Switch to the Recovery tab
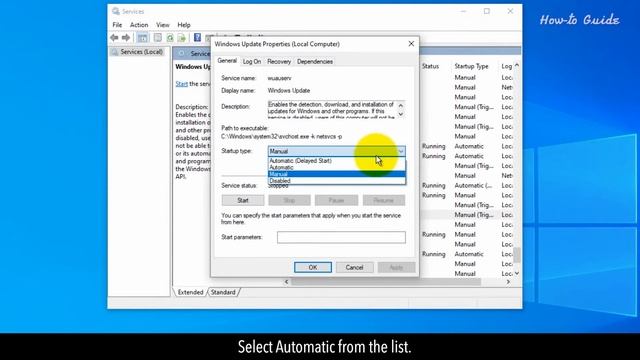 tap(279, 62)
